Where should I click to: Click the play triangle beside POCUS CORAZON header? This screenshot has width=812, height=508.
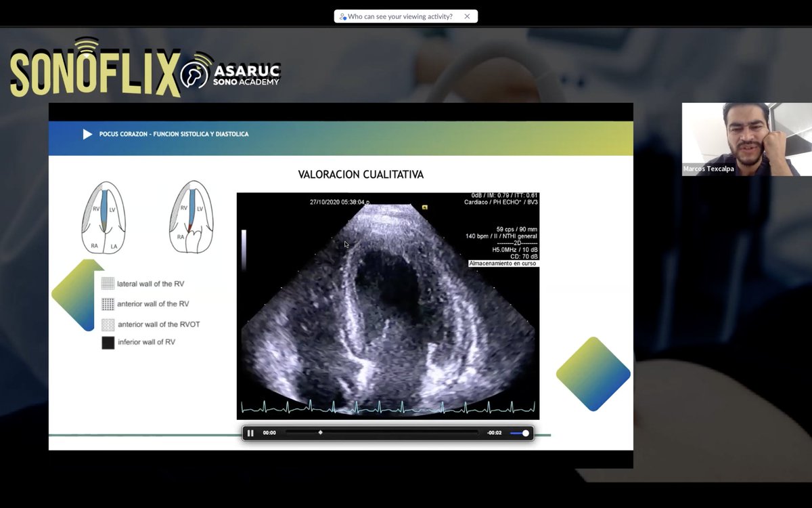pyautogui.click(x=88, y=134)
